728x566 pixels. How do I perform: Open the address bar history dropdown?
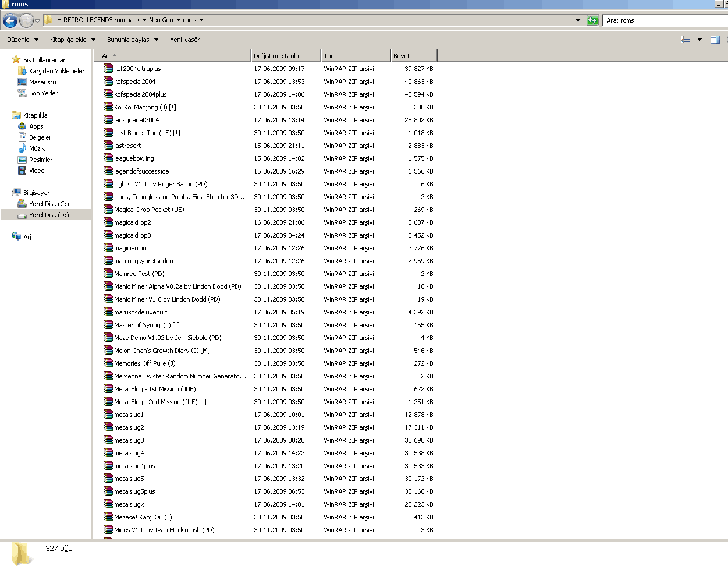pyautogui.click(x=578, y=20)
